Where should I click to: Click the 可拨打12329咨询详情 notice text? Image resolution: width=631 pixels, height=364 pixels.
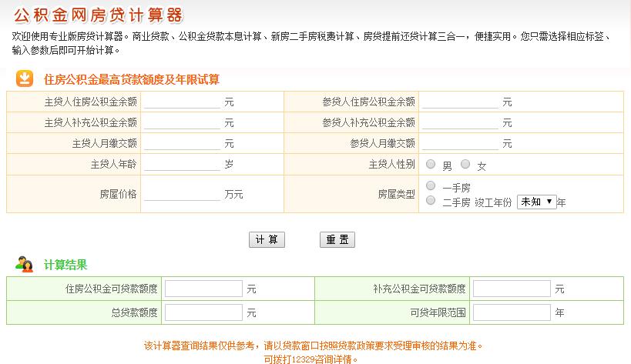click(310, 359)
